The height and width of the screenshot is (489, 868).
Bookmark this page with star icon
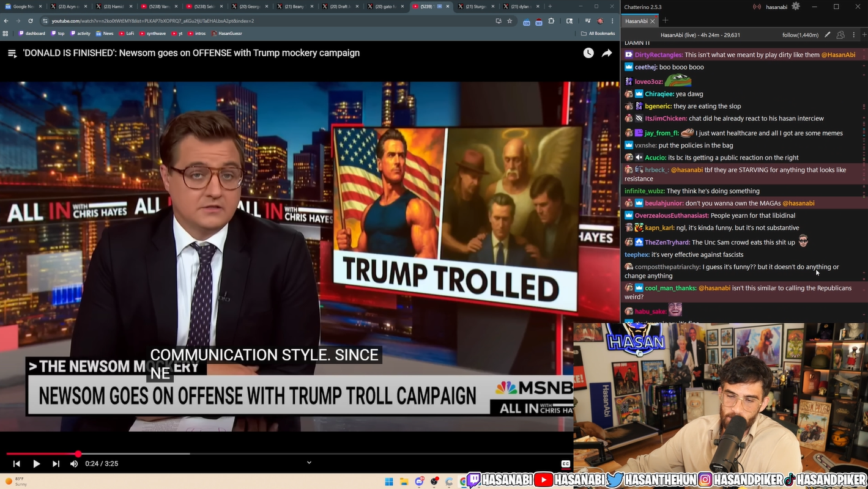[x=510, y=21]
